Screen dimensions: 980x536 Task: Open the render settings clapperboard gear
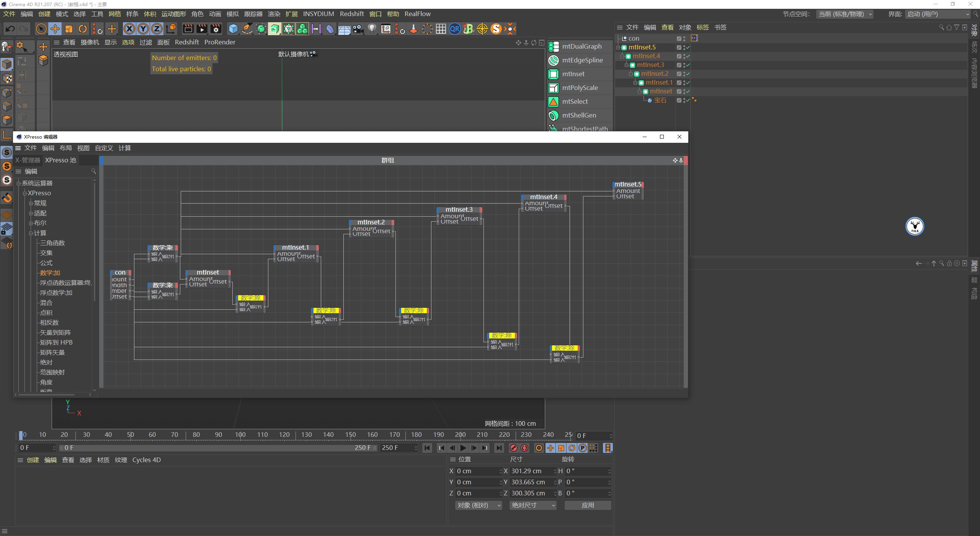point(216,29)
